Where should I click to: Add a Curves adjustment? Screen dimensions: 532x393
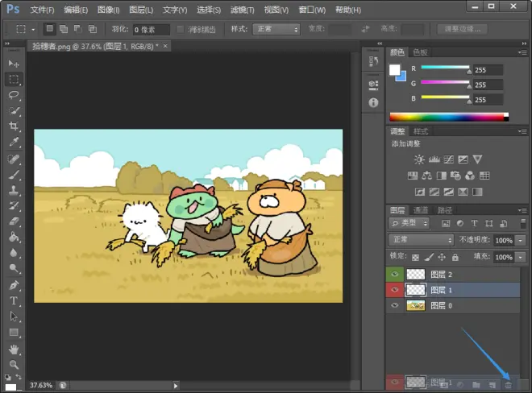pos(448,159)
